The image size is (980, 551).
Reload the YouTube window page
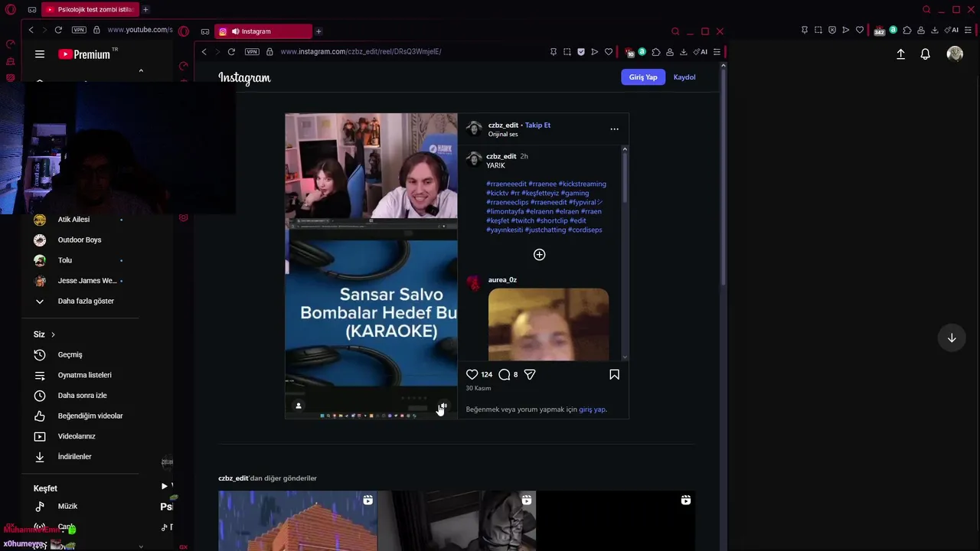(58, 30)
